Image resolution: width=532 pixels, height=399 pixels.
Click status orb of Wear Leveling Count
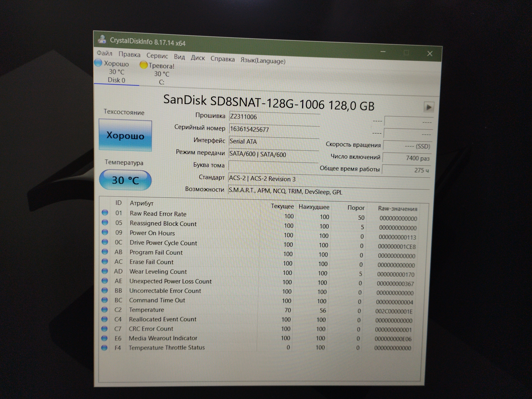(105, 271)
